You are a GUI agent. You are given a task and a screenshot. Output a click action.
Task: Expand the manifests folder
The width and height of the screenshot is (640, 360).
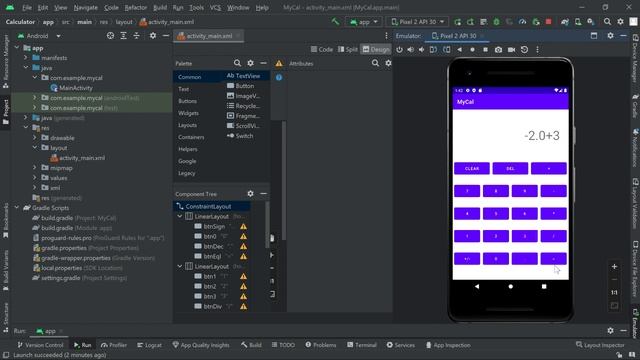pyautogui.click(x=26, y=58)
